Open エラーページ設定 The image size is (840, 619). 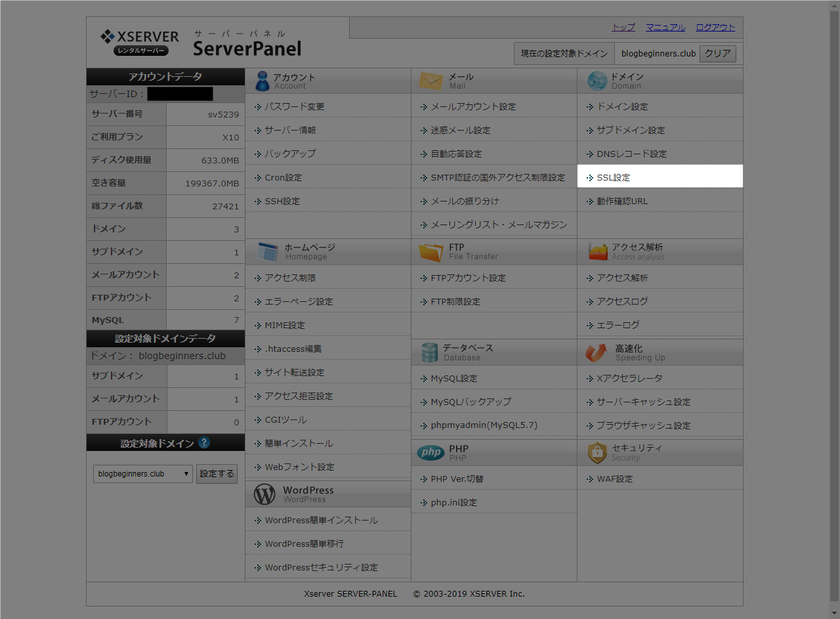point(299,301)
